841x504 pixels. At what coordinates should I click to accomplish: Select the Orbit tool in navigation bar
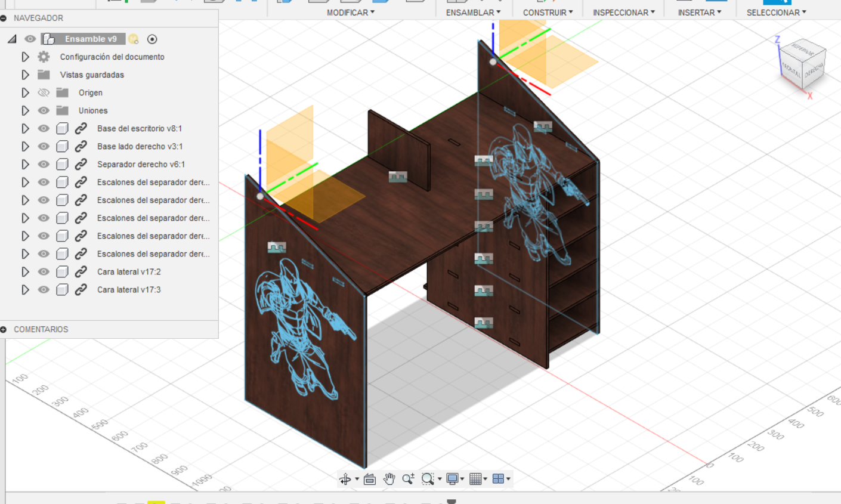click(x=345, y=479)
